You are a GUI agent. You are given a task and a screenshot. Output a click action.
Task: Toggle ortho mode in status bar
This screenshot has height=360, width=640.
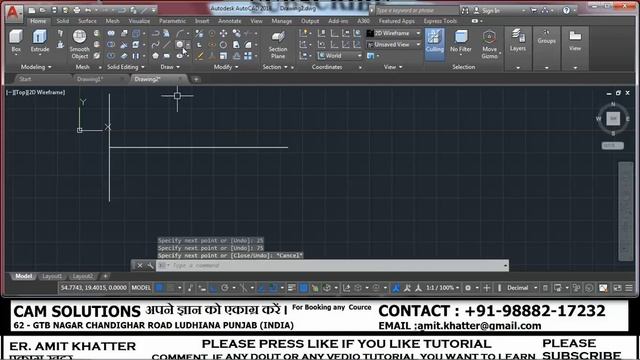click(x=213, y=288)
